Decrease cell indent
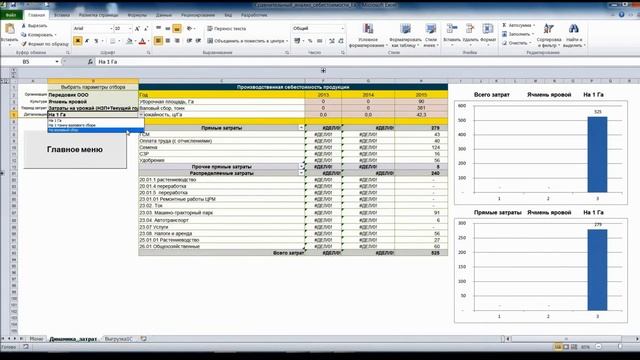 point(189,41)
